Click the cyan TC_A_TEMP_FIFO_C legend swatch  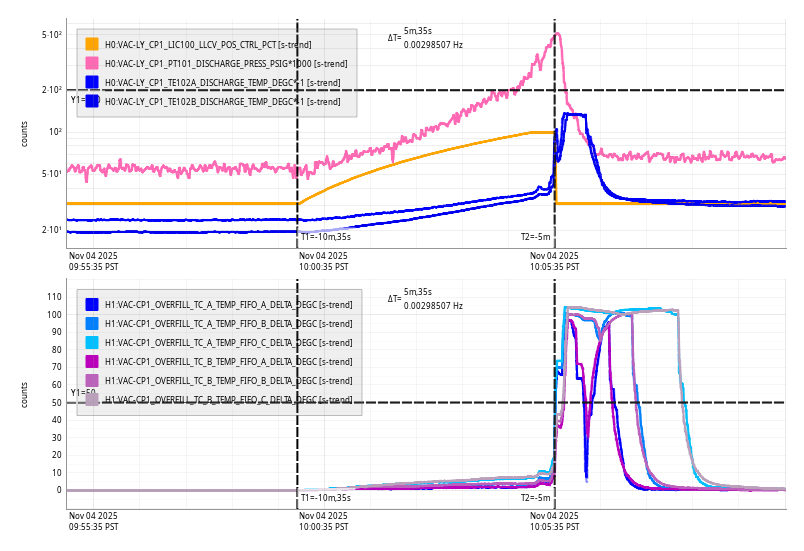(x=92, y=342)
